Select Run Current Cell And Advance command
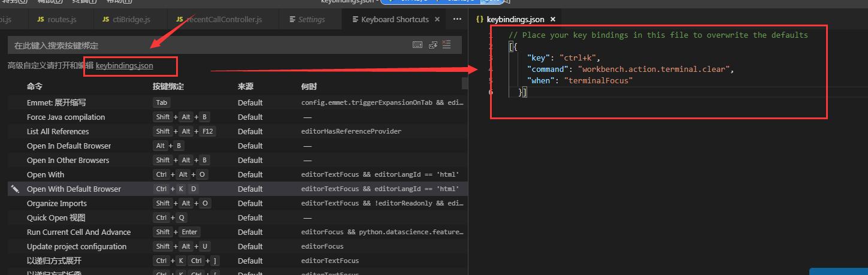868x275 pixels. [x=78, y=232]
